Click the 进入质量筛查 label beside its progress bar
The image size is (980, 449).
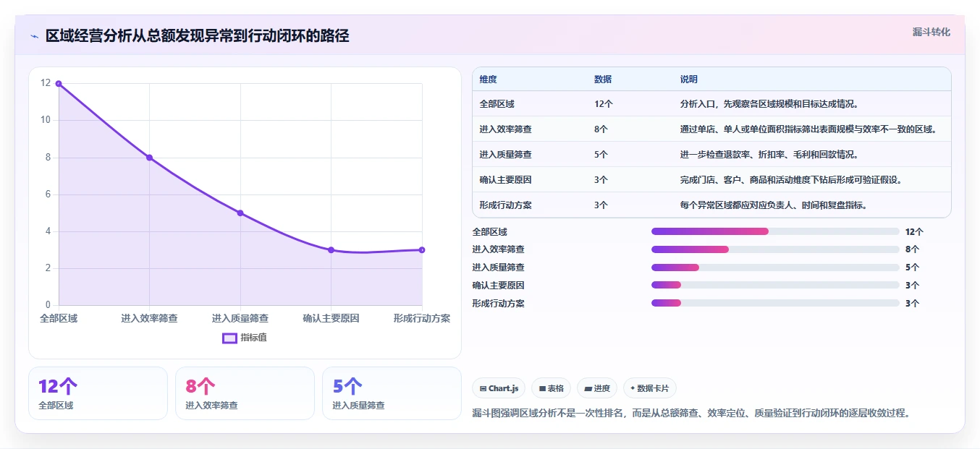pyautogui.click(x=498, y=268)
